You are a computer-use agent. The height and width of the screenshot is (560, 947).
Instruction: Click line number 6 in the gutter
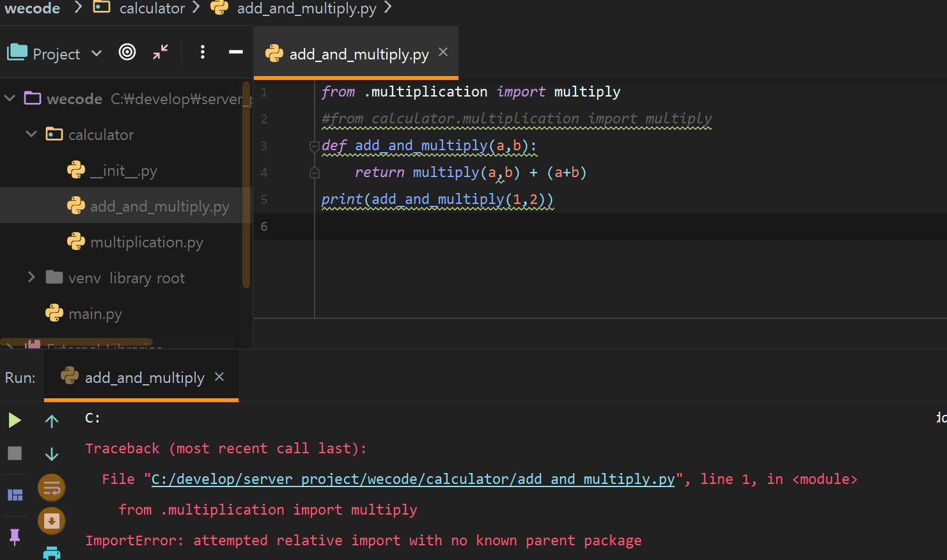tap(264, 226)
